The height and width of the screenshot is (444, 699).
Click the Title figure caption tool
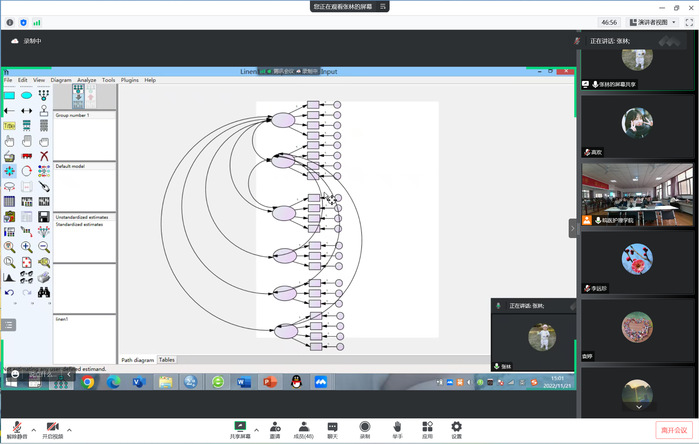[x=9, y=126]
